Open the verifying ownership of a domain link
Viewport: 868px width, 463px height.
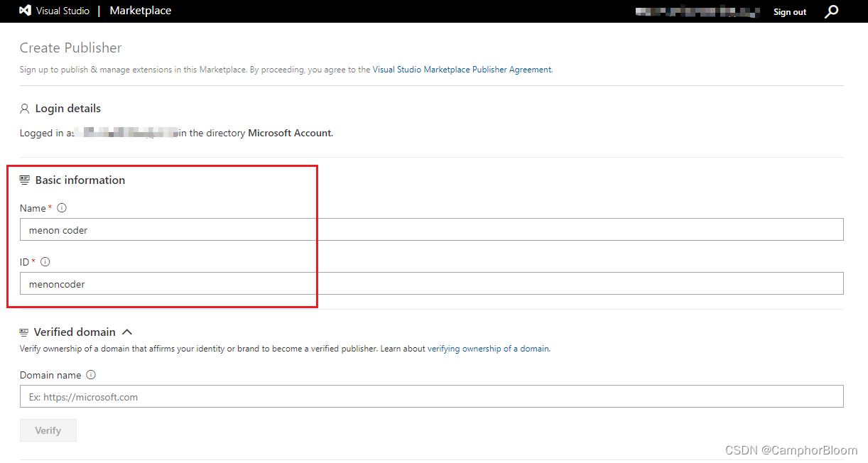pyautogui.click(x=489, y=349)
